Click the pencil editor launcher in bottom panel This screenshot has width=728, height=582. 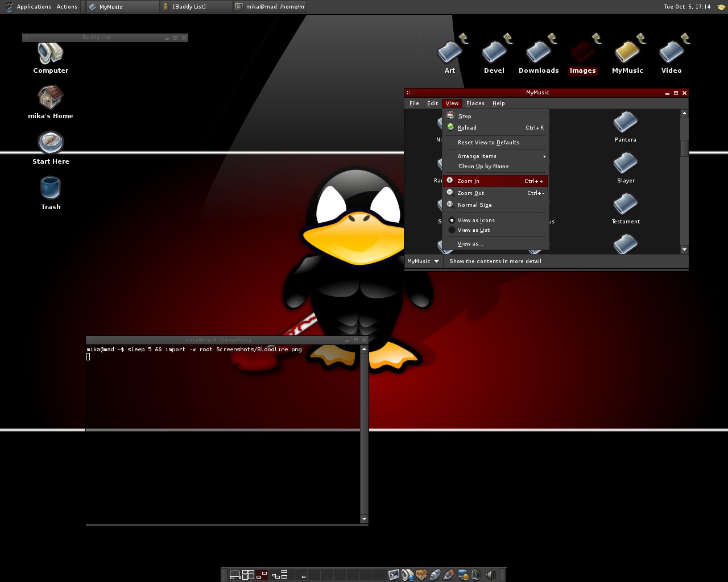coord(449,575)
